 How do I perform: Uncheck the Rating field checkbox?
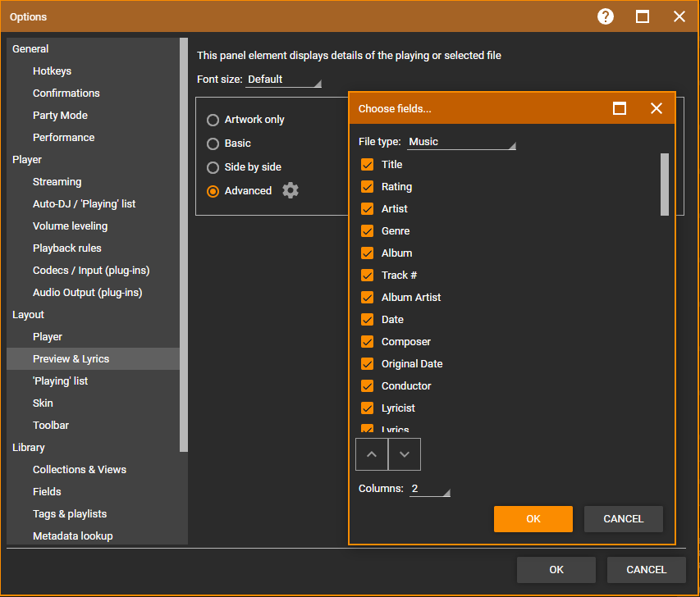367,186
